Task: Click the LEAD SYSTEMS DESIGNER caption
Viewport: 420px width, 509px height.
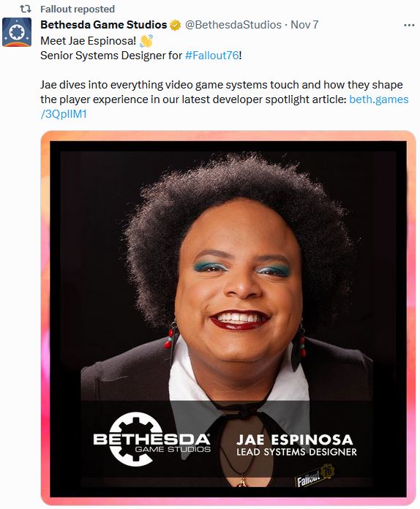Action: (296, 452)
